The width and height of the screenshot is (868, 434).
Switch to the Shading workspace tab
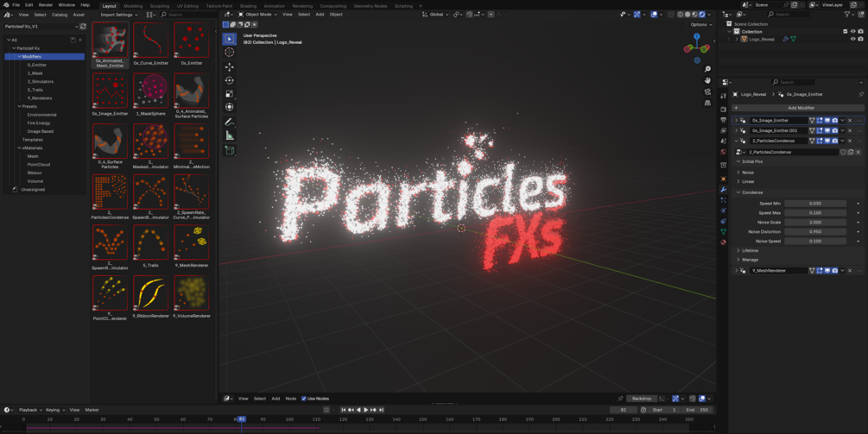click(x=248, y=6)
